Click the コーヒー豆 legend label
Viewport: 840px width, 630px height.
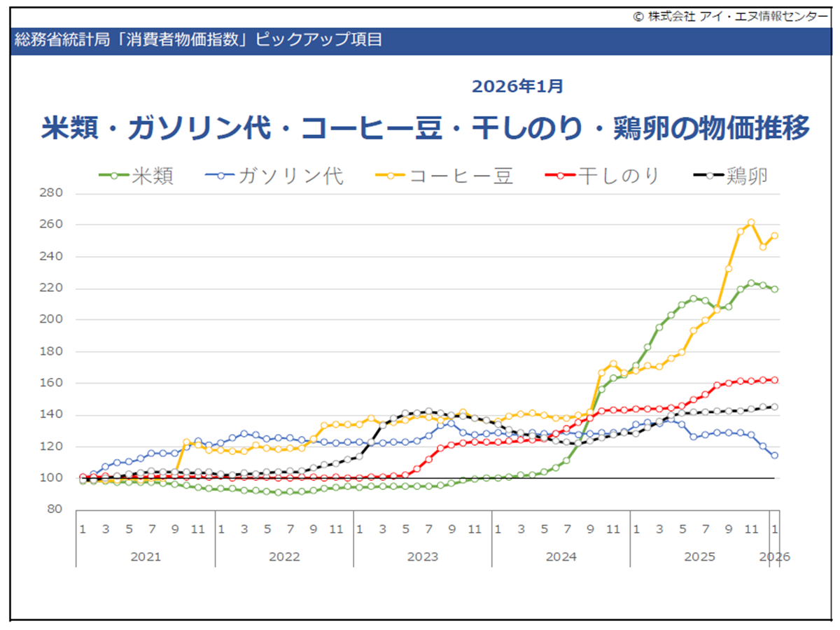pos(461,176)
